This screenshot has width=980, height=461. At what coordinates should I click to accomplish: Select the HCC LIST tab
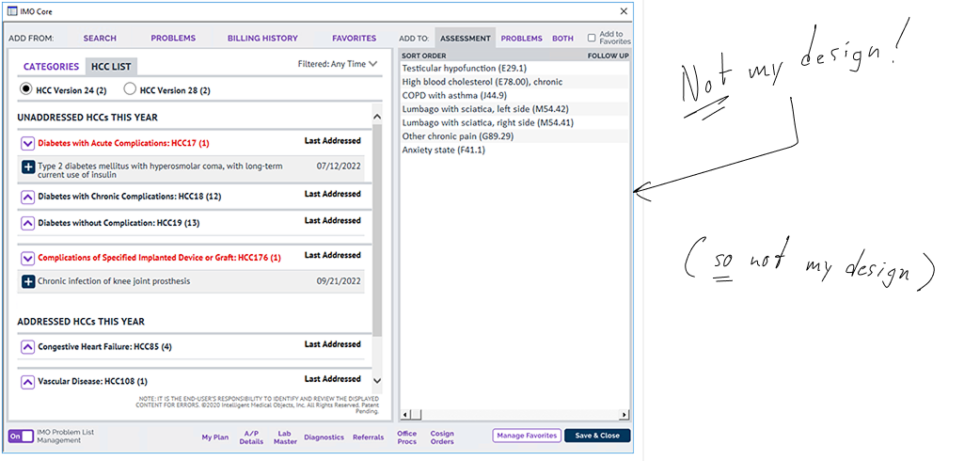pyautogui.click(x=111, y=66)
